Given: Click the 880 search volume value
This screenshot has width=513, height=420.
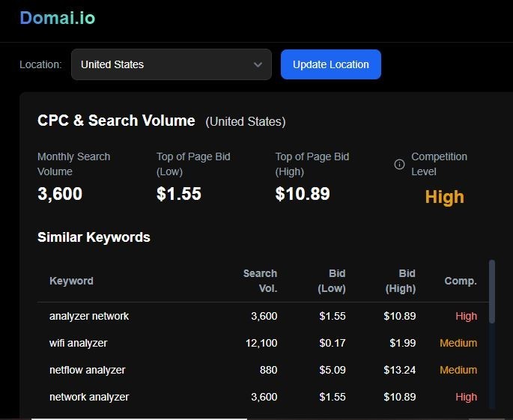Looking at the screenshot, I should tap(269, 370).
